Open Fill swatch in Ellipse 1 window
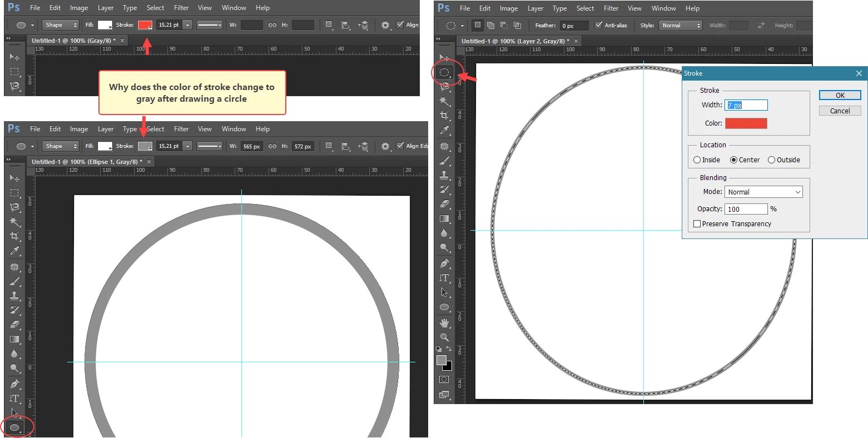The height and width of the screenshot is (438, 868). [105, 146]
